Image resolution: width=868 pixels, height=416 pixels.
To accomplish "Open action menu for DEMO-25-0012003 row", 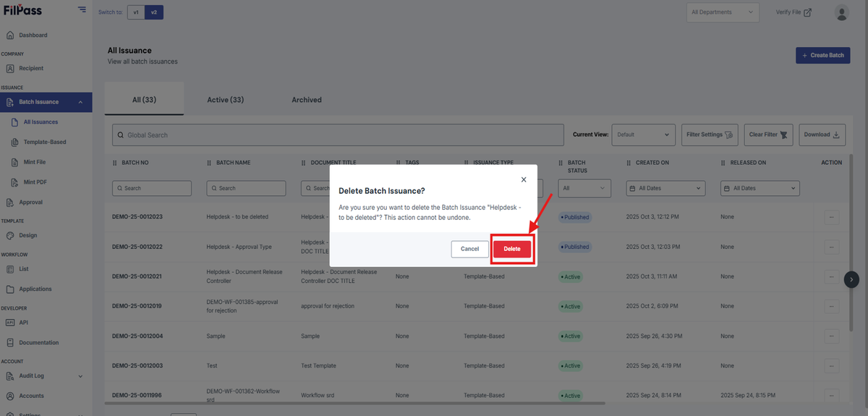I will pos(832,365).
